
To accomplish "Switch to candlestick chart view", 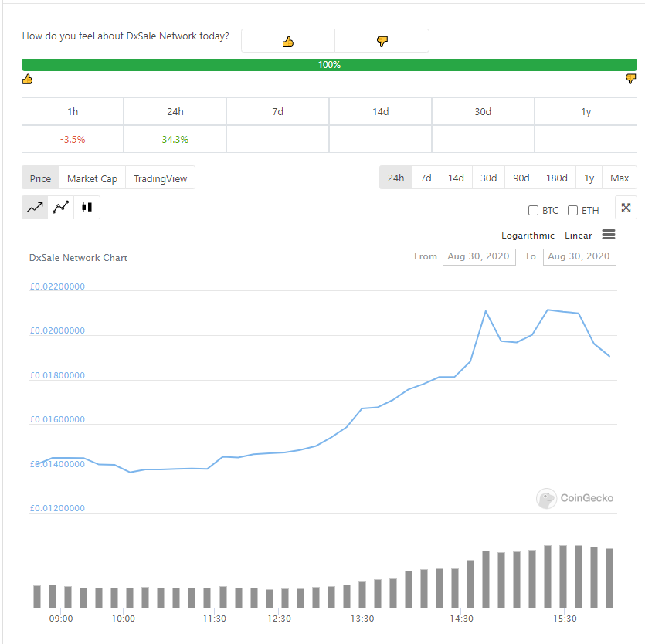I will point(87,207).
